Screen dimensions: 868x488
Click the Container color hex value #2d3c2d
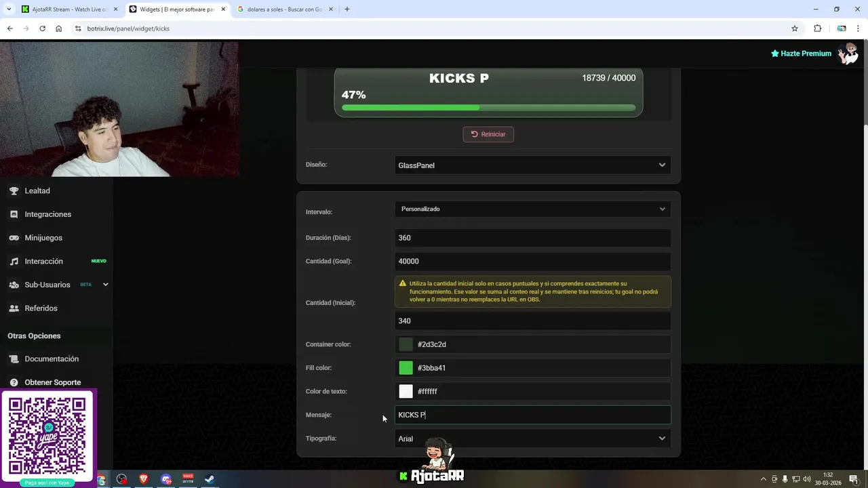point(432,344)
